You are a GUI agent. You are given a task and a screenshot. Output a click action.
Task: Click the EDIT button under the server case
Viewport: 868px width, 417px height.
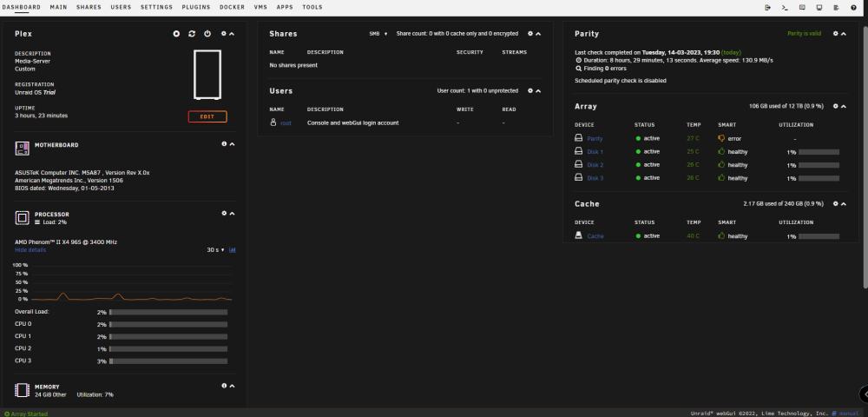tap(207, 117)
